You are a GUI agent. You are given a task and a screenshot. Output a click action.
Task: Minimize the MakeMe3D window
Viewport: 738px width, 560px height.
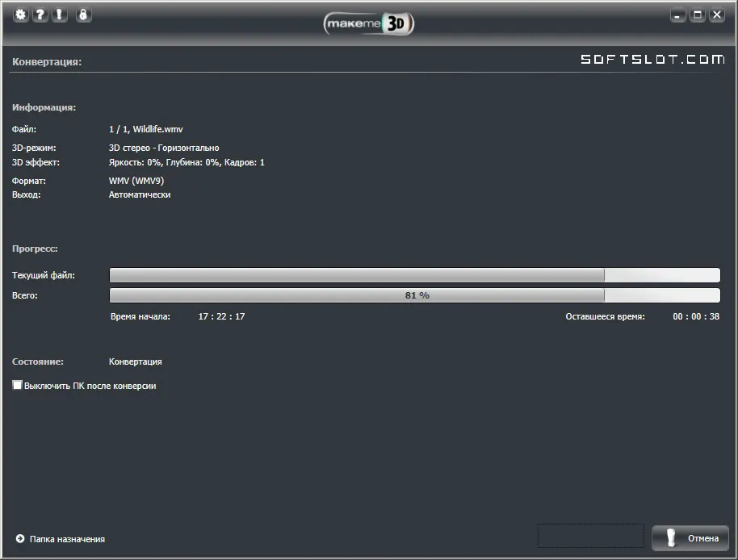(x=677, y=15)
